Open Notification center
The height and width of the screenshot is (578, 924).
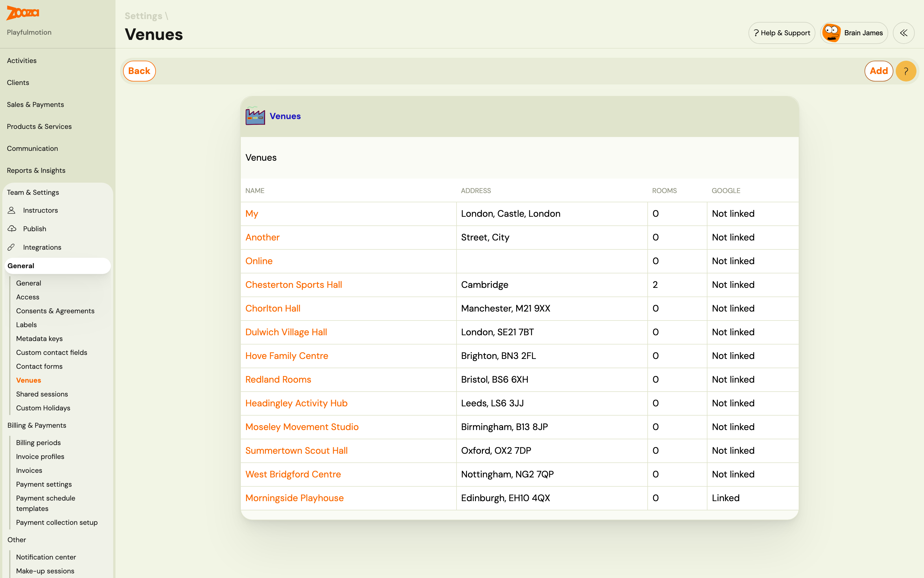pos(46,557)
